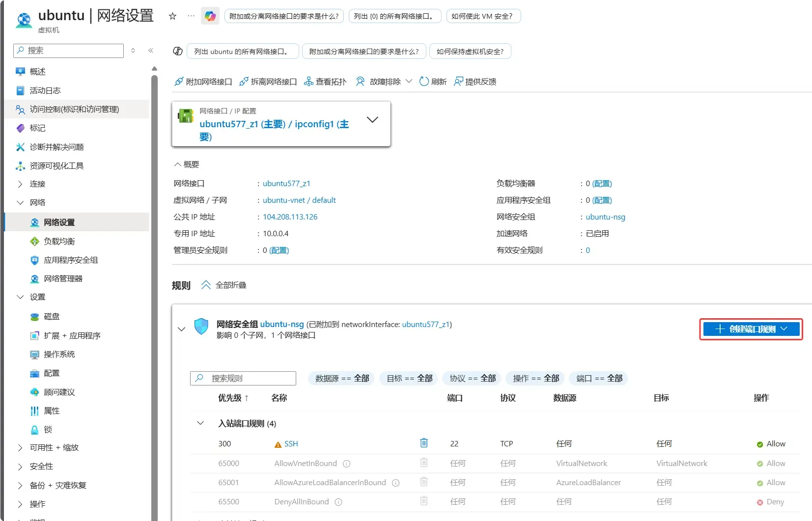
Task: Open the 故障排除 dropdown chevron
Action: tap(409, 82)
